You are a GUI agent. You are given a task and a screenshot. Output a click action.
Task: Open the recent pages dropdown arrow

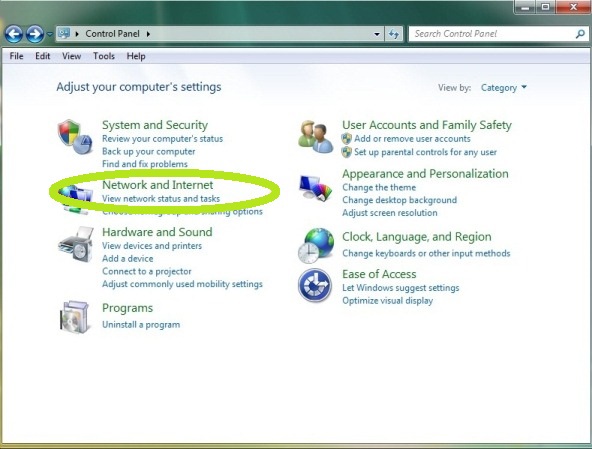pos(49,34)
